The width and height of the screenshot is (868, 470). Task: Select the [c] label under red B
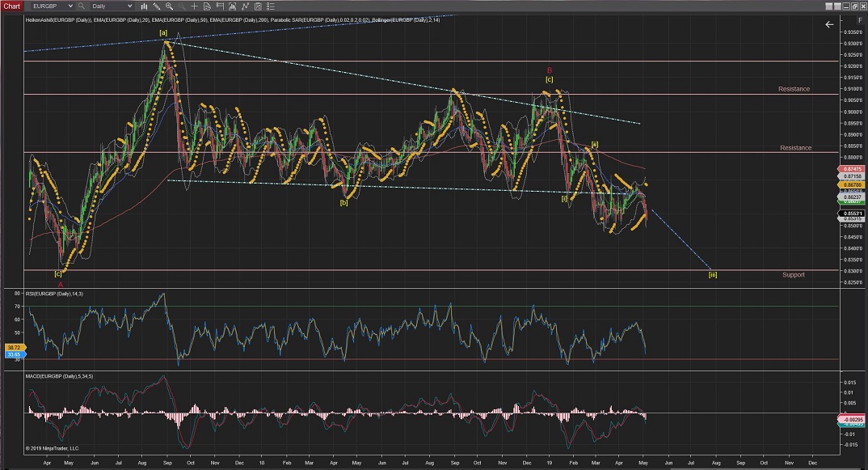pyautogui.click(x=549, y=80)
